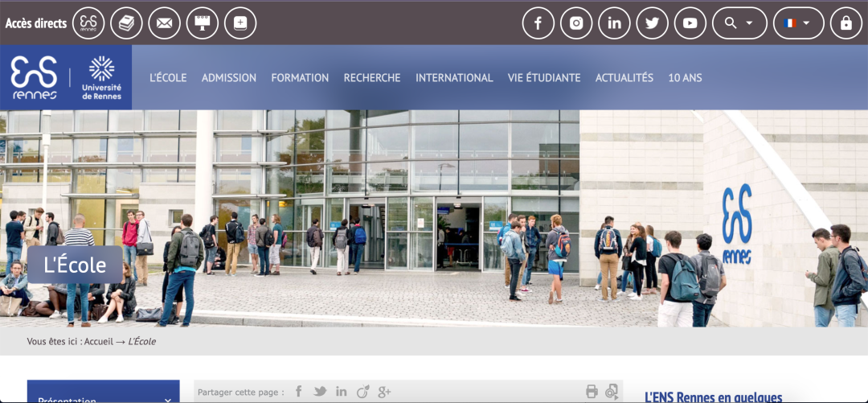Visit Instagram page from top bar
The height and width of the screenshot is (403, 868).
576,23
